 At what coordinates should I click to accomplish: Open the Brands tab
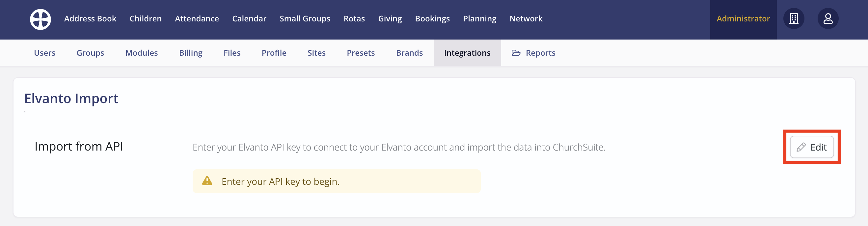409,53
